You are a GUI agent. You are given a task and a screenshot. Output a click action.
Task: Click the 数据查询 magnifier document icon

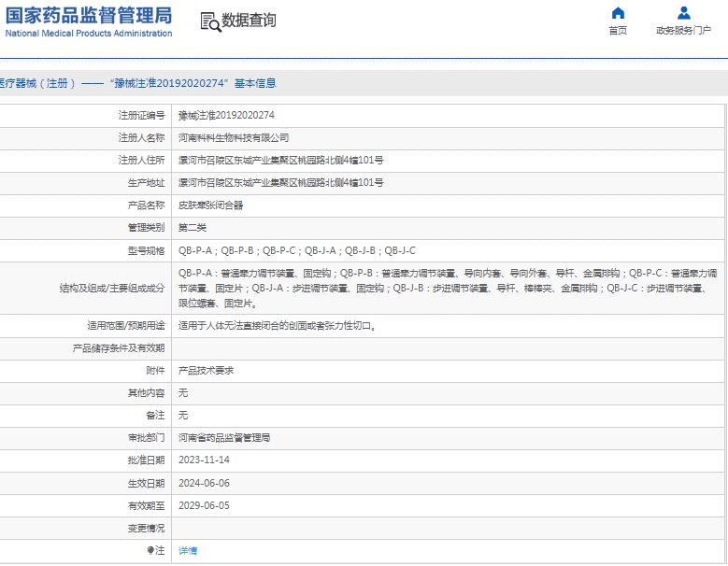[210, 21]
